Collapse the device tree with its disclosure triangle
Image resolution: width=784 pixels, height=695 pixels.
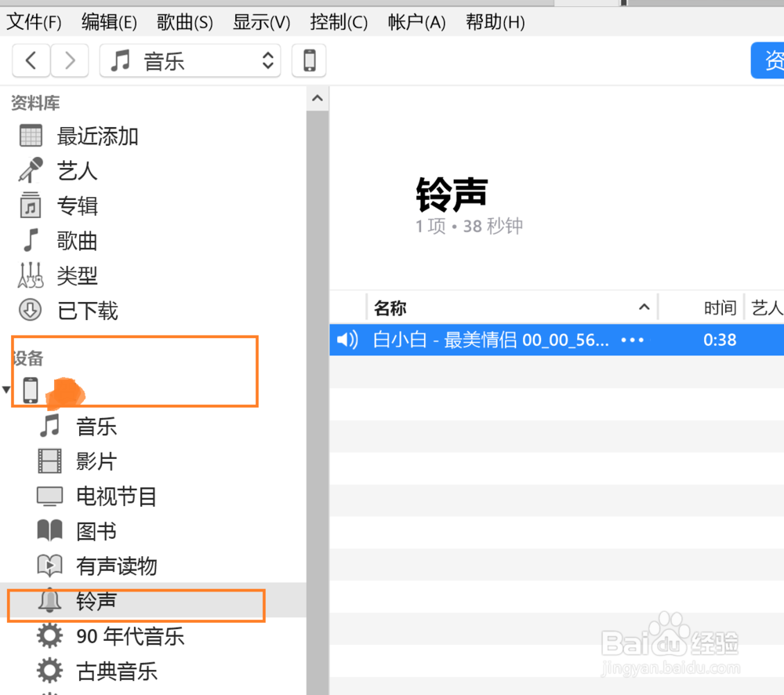[x=5, y=390]
